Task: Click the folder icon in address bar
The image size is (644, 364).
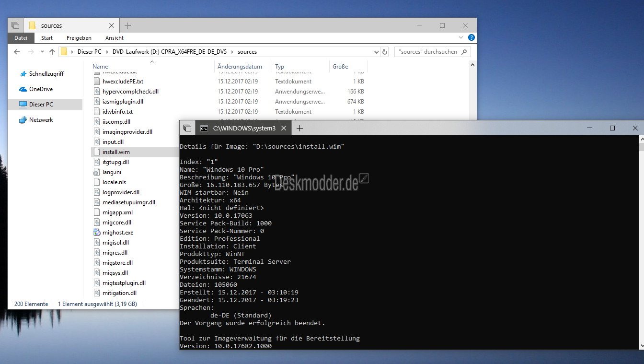Action: (64, 52)
